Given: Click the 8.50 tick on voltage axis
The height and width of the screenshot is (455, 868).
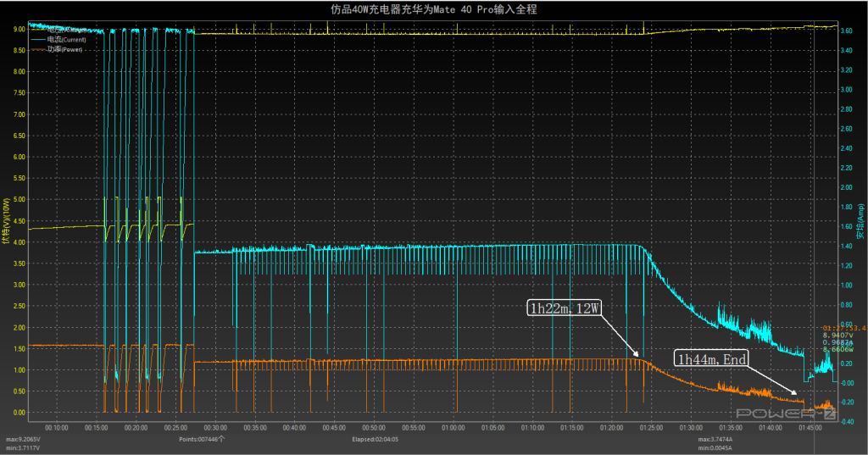Looking at the screenshot, I should click(19, 50).
